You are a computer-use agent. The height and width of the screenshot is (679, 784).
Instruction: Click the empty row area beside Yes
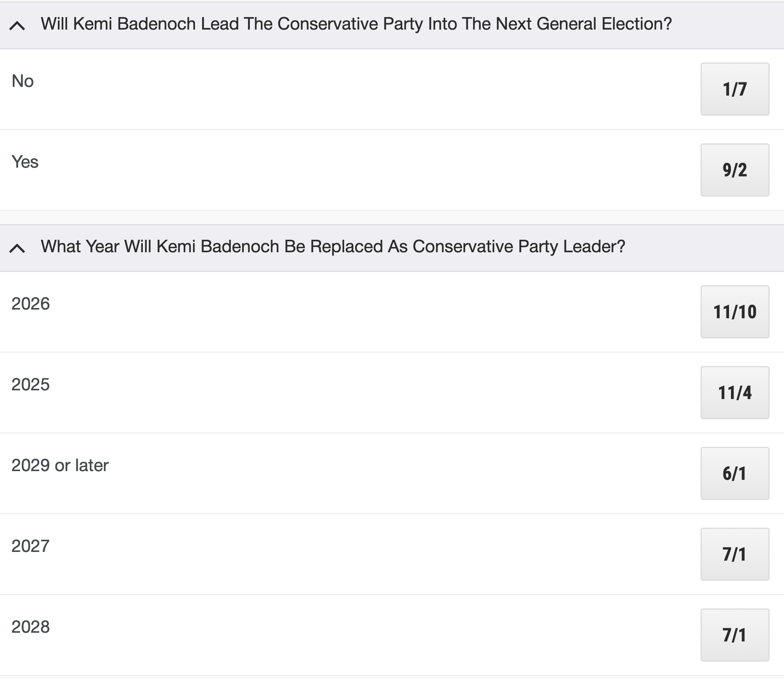[x=370, y=170]
